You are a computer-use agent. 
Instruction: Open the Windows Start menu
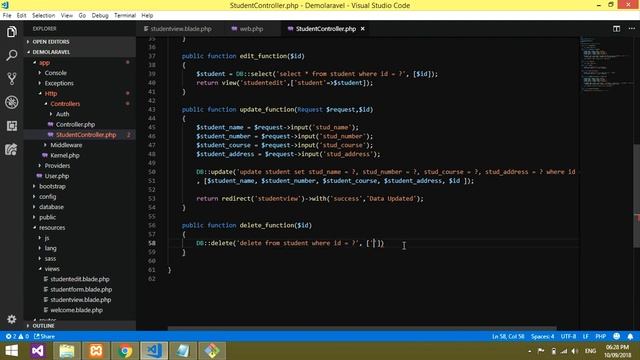click(x=11, y=351)
